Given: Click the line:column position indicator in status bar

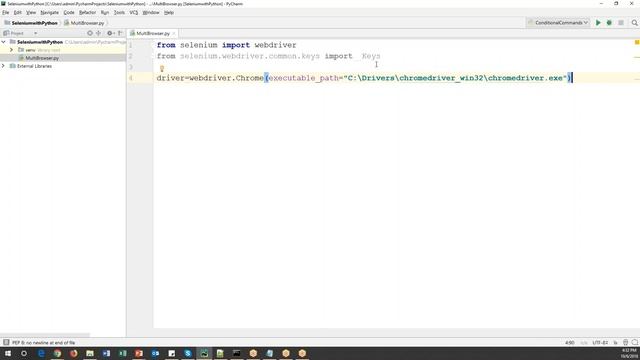Looking at the screenshot, I should coord(570,342).
